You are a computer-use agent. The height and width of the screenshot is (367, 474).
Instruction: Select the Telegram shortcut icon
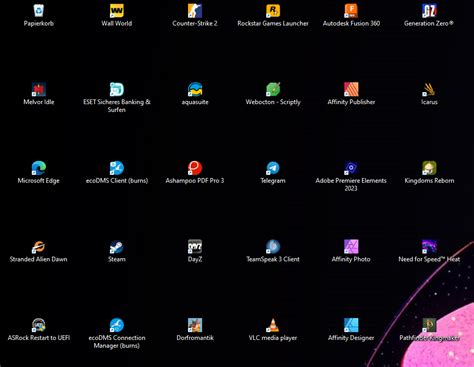click(x=273, y=168)
